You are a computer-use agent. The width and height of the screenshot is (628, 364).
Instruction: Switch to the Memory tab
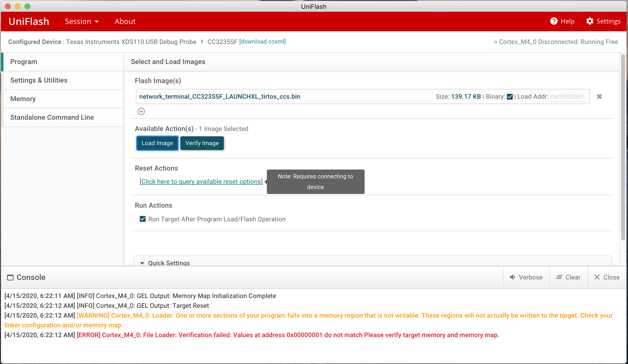point(23,99)
